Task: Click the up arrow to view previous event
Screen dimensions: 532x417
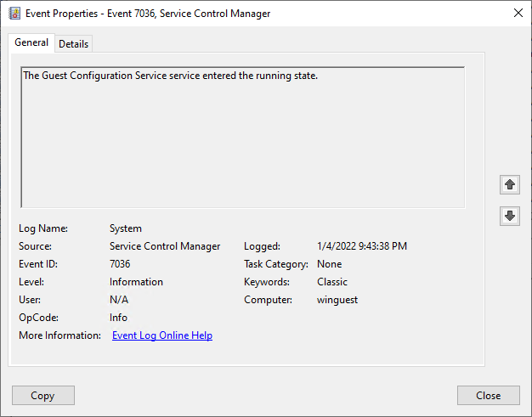Action: click(x=510, y=184)
